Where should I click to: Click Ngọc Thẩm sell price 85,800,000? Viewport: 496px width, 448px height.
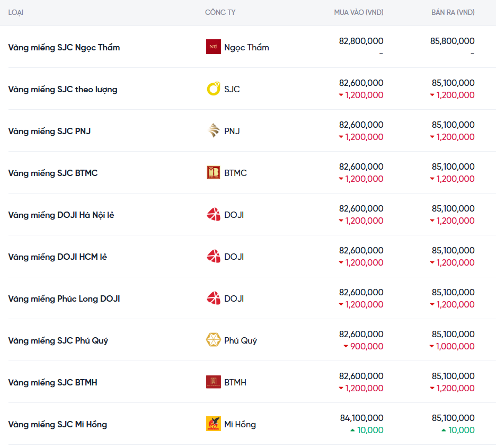pos(453,41)
